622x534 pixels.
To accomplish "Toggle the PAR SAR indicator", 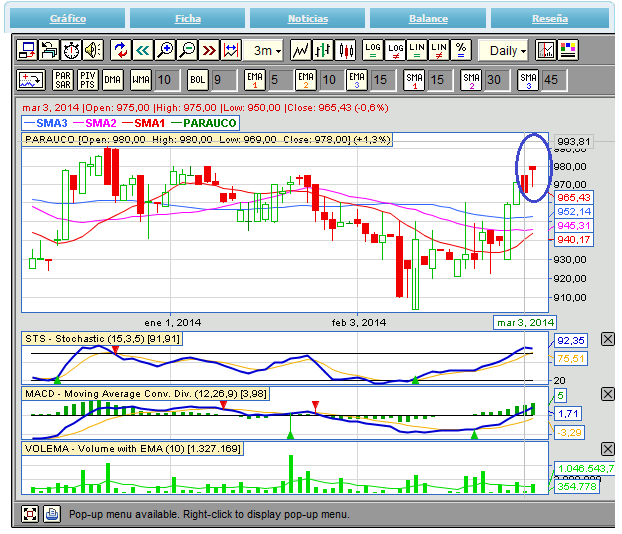I will [x=62, y=80].
